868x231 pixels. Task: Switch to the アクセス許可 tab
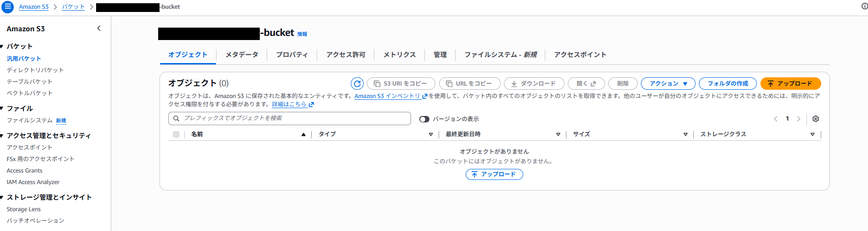(346, 55)
